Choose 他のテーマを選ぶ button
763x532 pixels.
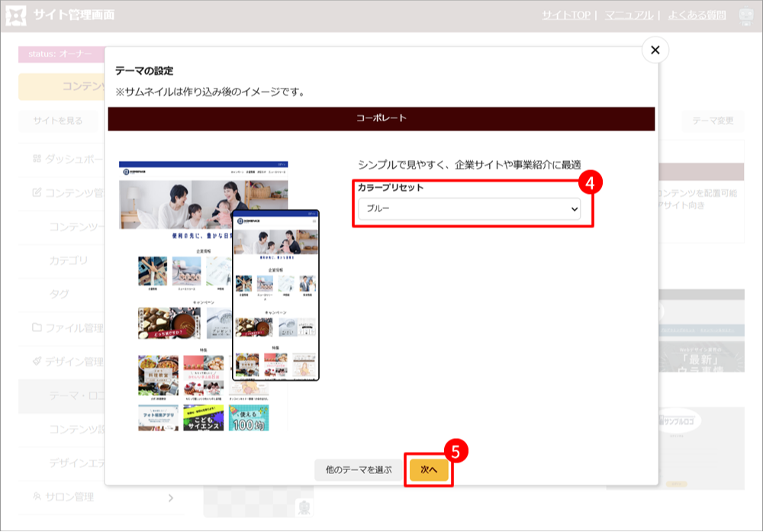point(359,470)
